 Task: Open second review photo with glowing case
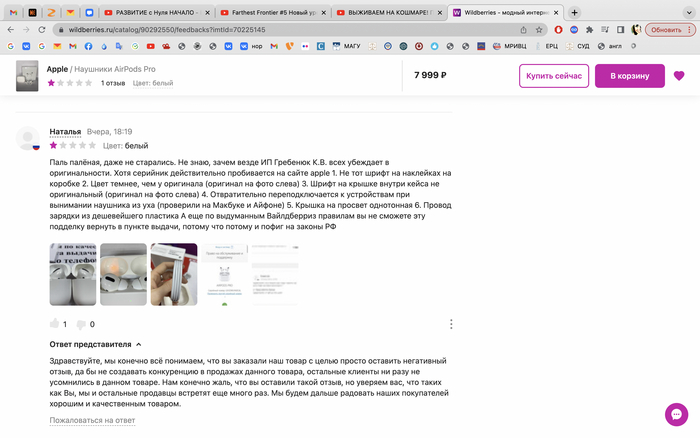coord(123,274)
